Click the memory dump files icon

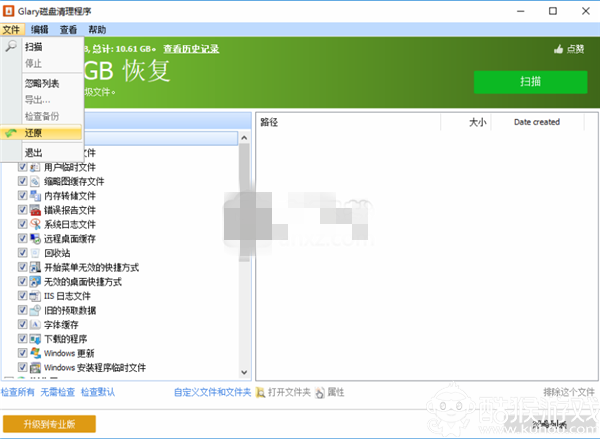pos(35,196)
